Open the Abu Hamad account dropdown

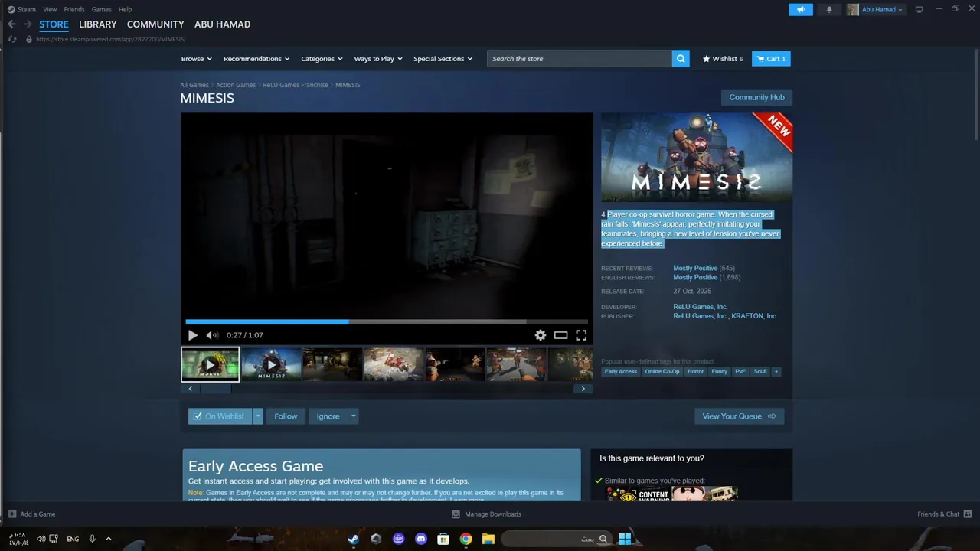[875, 10]
